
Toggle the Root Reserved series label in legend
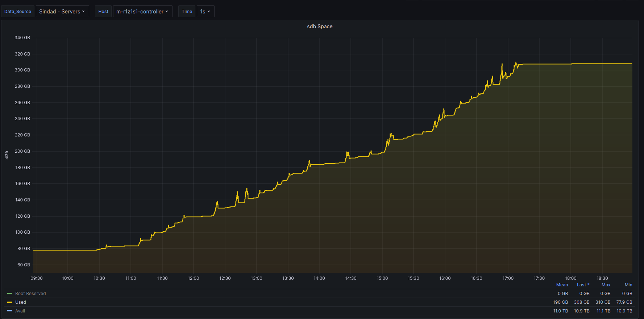click(30, 294)
